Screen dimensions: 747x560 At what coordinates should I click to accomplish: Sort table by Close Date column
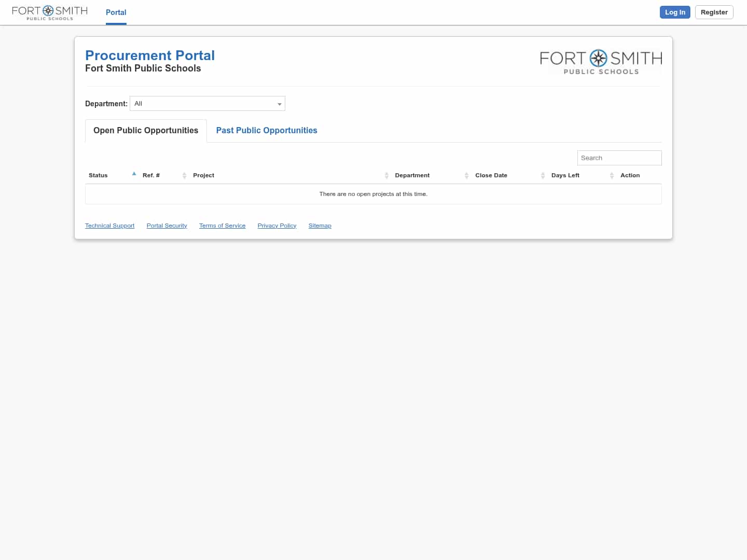(x=510, y=175)
